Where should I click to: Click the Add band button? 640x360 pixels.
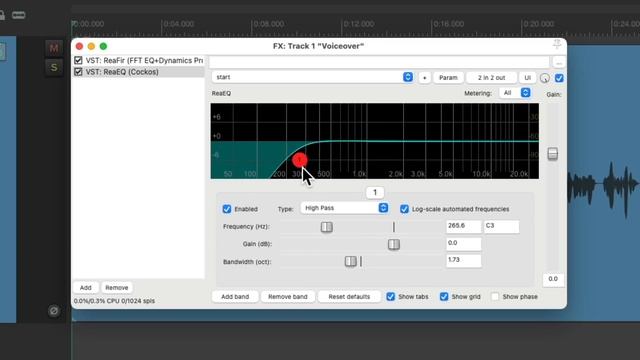coord(235,297)
